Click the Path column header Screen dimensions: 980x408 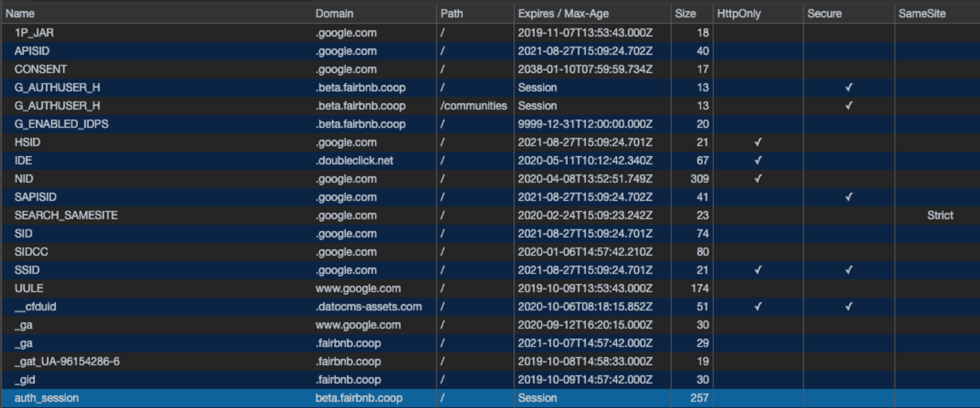(x=452, y=13)
